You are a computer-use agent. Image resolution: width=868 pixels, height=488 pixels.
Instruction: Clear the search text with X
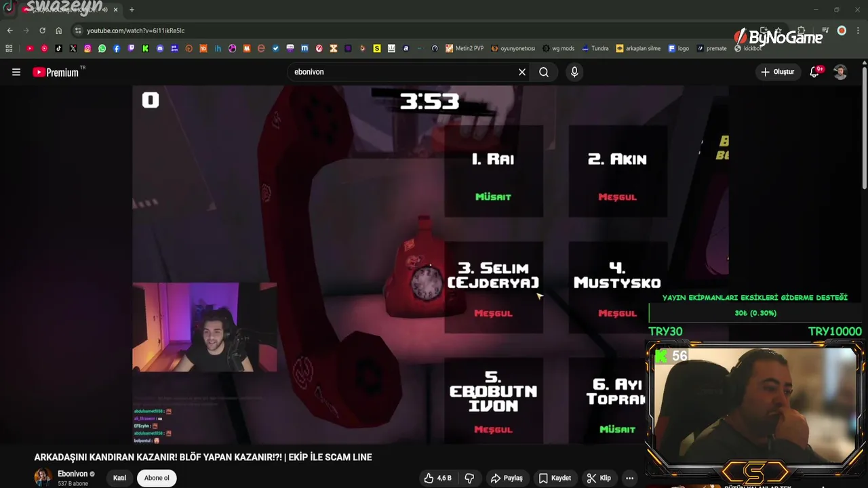coord(522,72)
